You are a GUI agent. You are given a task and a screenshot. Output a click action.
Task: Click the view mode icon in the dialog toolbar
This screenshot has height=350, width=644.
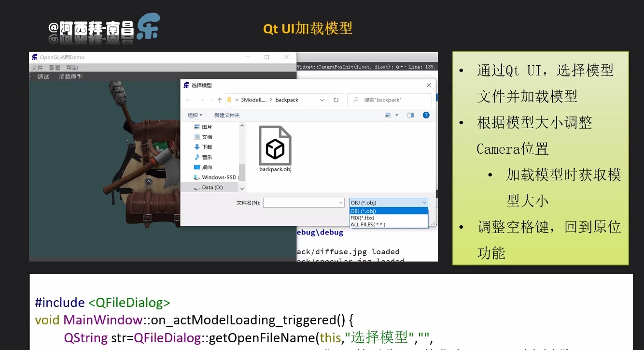tap(388, 114)
